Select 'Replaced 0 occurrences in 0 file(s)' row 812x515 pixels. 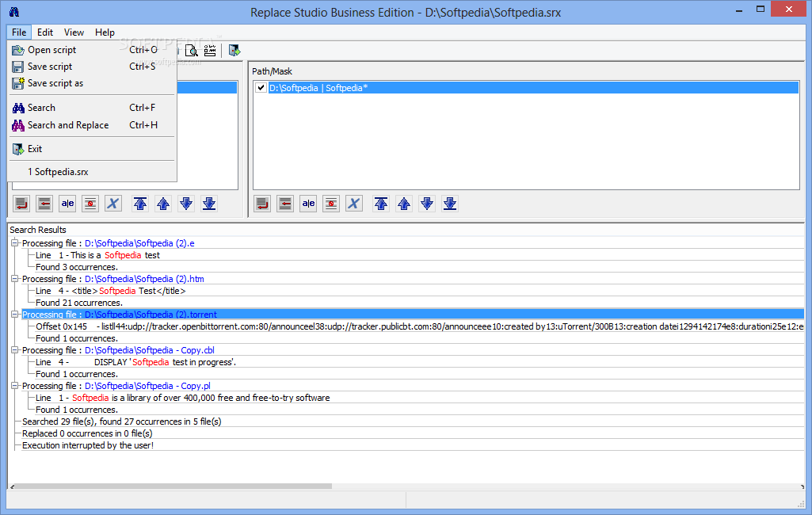pyautogui.click(x=87, y=433)
